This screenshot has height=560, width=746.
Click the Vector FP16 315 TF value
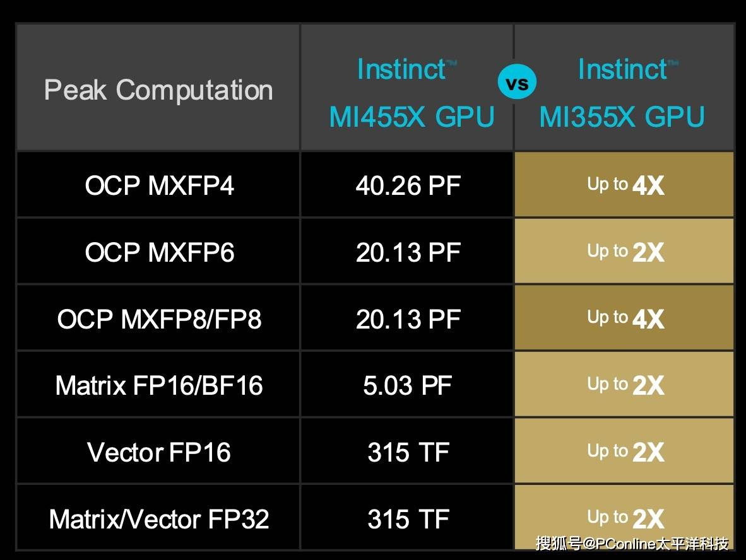click(407, 451)
